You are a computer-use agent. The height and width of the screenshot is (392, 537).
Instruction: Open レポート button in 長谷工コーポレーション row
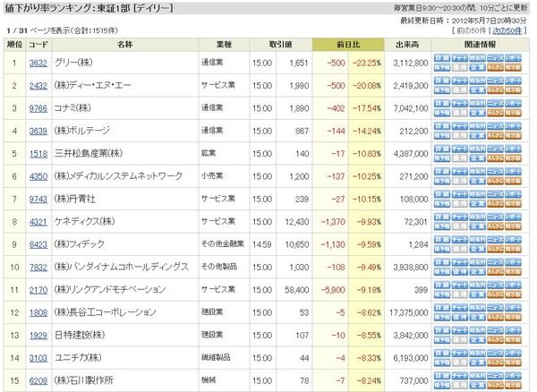click(513, 308)
